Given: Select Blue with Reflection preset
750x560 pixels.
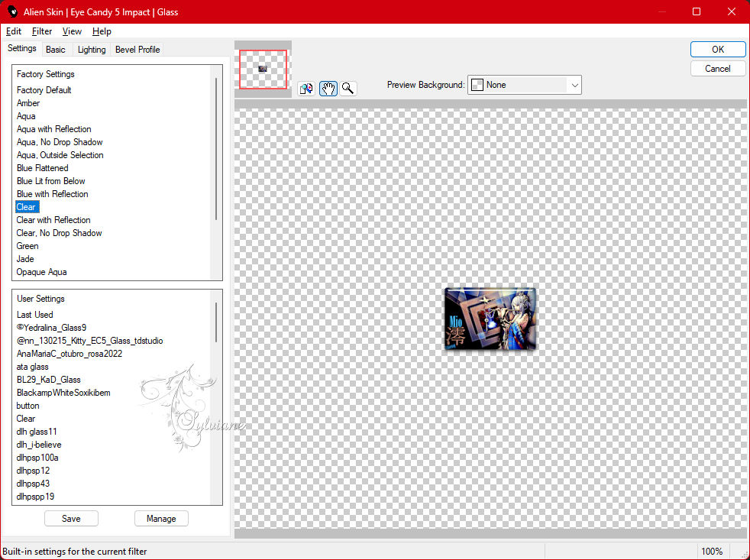Looking at the screenshot, I should click(52, 193).
